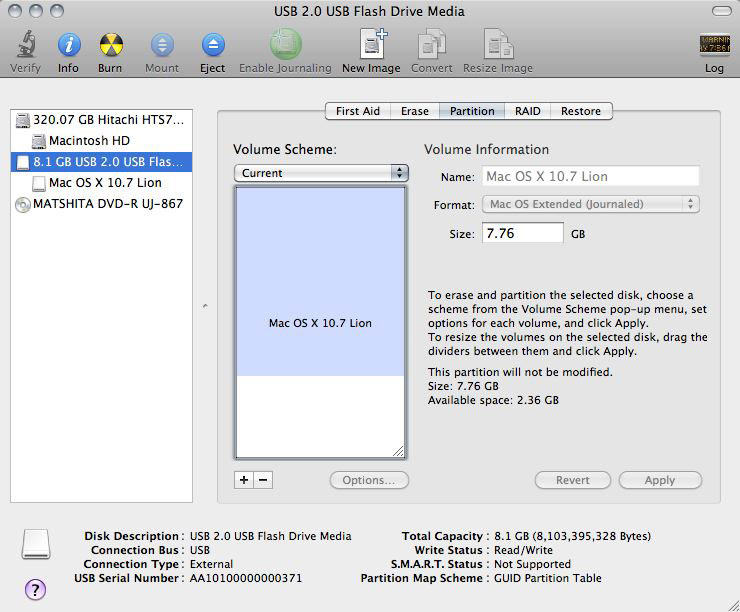
Task: Click the Enable Journaling icon
Action: pos(286,44)
